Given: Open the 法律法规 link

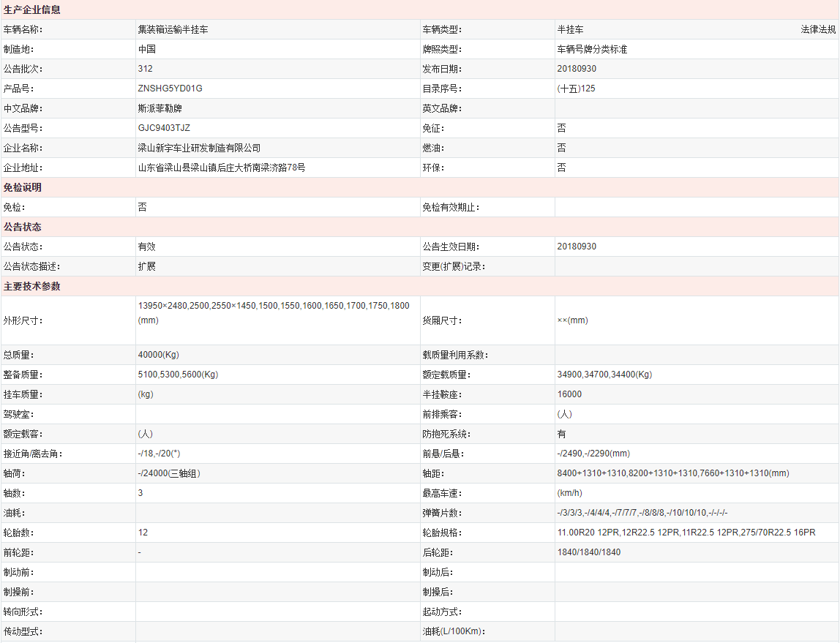Looking at the screenshot, I should point(818,30).
